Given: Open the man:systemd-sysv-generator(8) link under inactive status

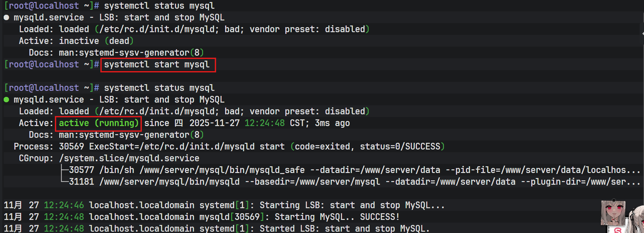Looking at the screenshot, I should pyautogui.click(x=131, y=53).
